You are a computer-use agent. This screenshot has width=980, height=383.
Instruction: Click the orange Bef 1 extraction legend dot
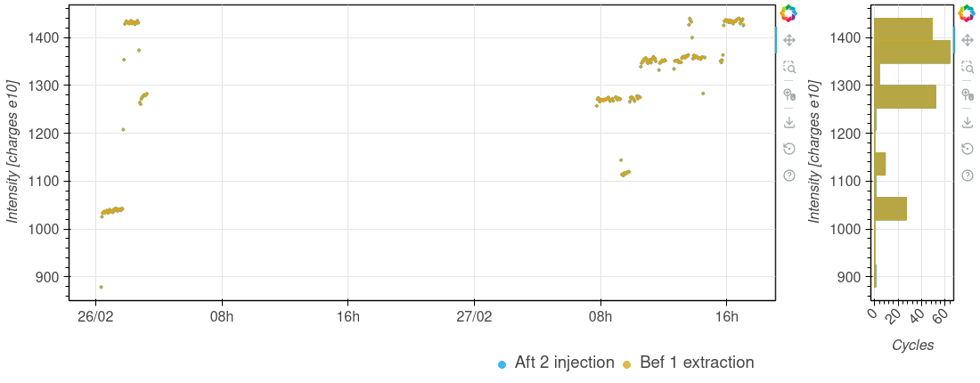click(x=627, y=363)
